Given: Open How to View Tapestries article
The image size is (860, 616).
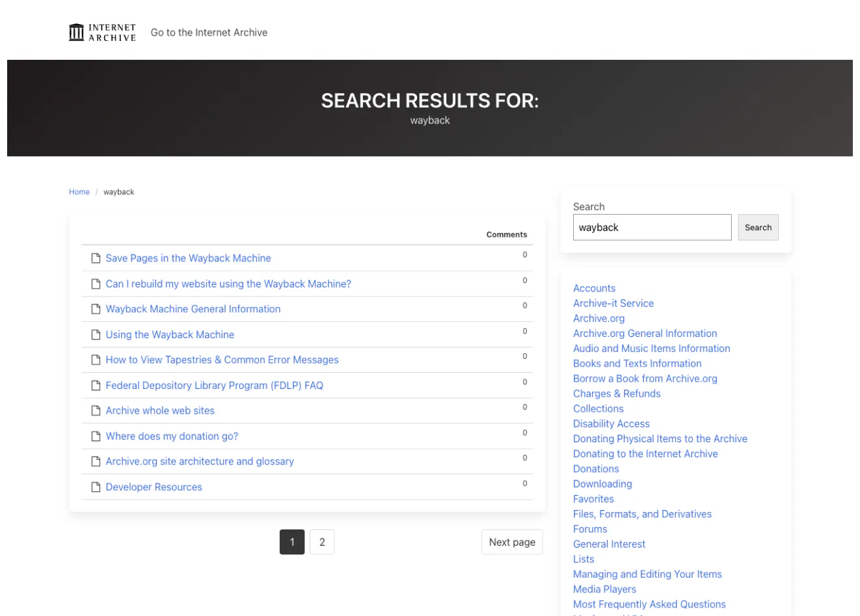Looking at the screenshot, I should coord(222,360).
